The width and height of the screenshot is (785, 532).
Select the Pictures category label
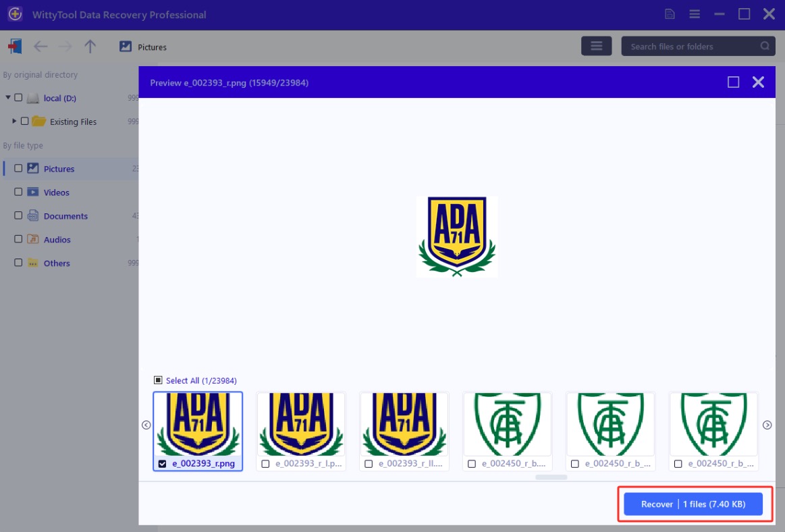point(59,169)
